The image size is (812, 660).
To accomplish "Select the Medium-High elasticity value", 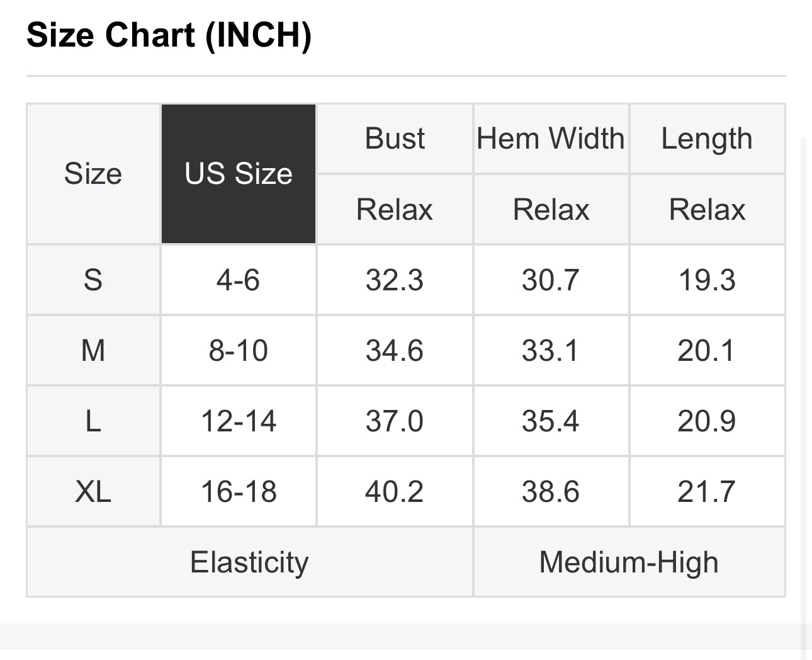I will pyautogui.click(x=629, y=562).
